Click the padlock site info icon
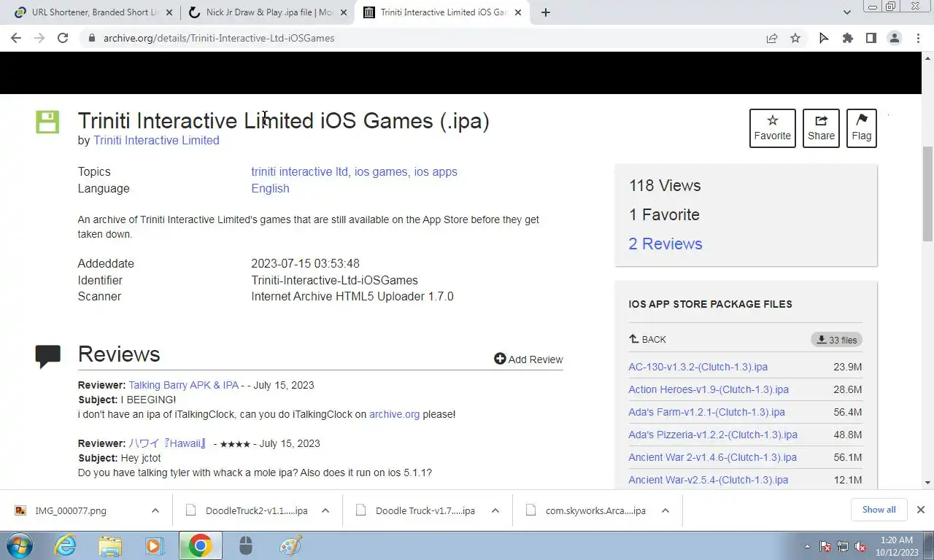The width and height of the screenshot is (934, 560). pyautogui.click(x=91, y=38)
